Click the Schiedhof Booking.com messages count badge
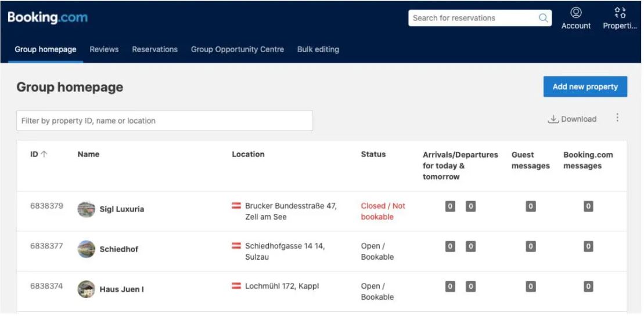Screen dimensions: 644x316 [x=588, y=246]
